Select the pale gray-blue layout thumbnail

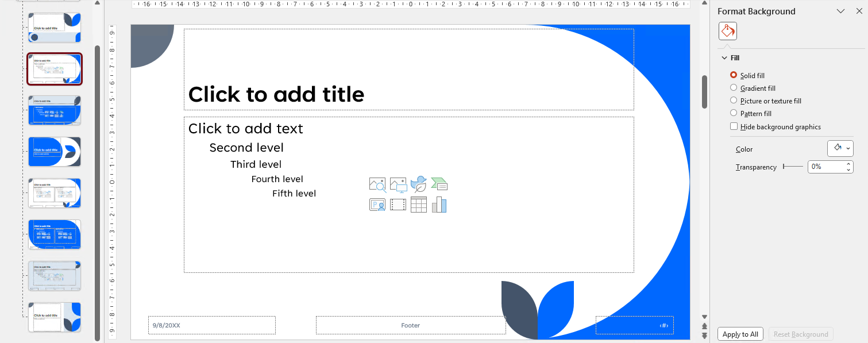click(55, 276)
